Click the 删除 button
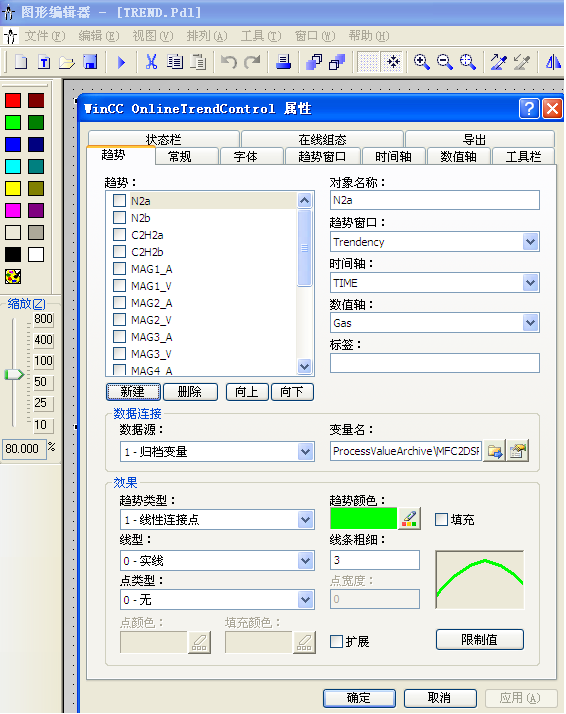This screenshot has width=566, height=714. [190, 392]
